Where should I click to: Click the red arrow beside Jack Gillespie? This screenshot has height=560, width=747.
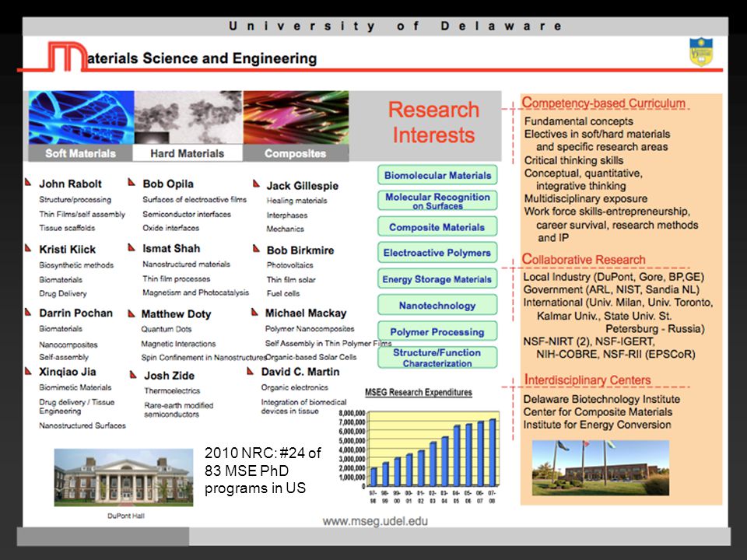(x=256, y=183)
